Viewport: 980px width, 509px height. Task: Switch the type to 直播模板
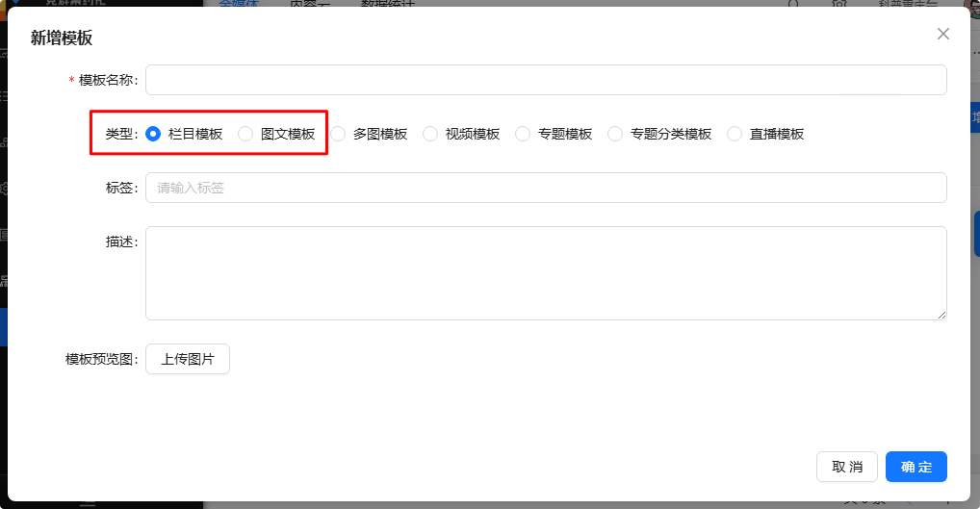click(x=735, y=134)
